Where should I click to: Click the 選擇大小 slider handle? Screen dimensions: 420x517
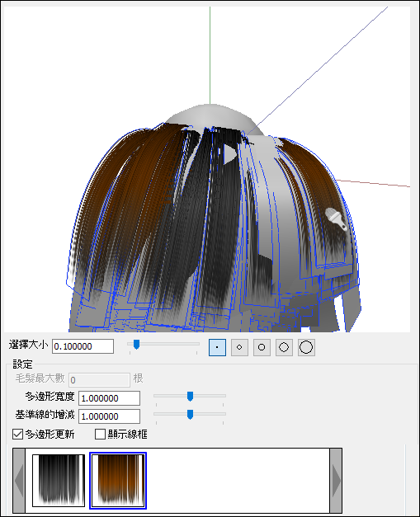pos(136,345)
